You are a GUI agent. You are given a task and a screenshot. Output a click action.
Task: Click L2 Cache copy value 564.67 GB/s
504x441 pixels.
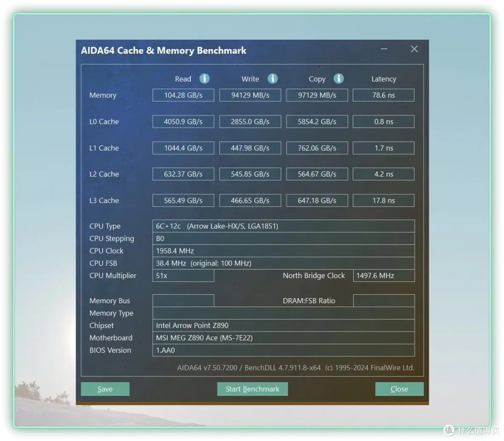(x=317, y=174)
